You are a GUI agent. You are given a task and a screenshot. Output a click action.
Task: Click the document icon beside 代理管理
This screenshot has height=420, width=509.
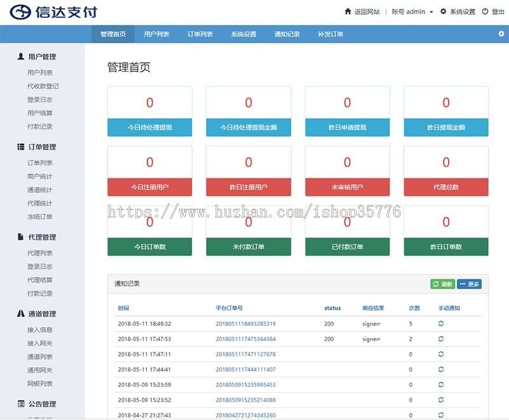[19, 236]
